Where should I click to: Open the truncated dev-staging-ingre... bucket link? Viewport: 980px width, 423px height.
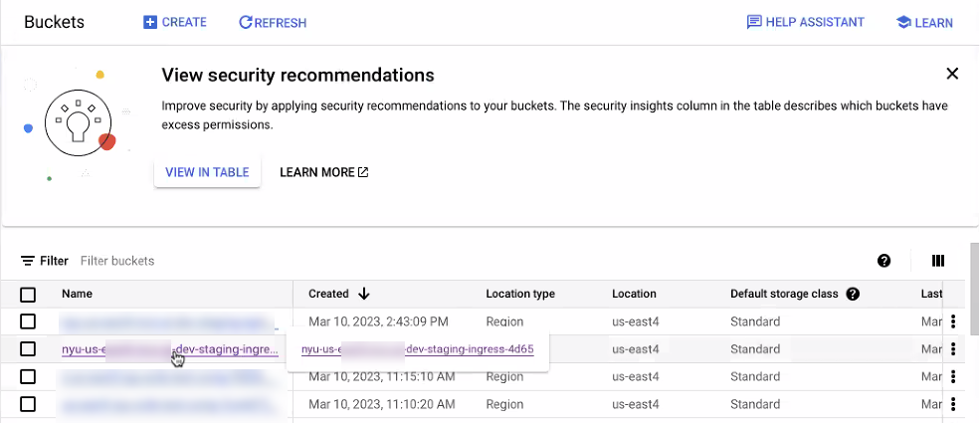170,349
